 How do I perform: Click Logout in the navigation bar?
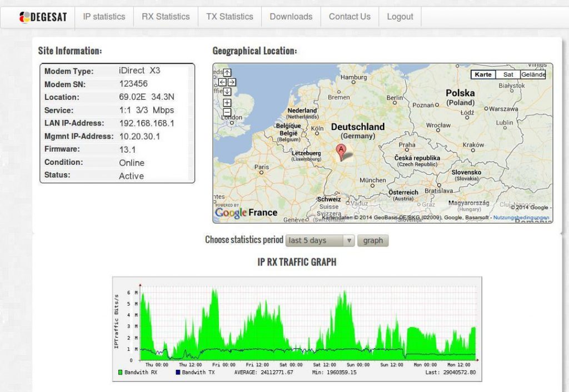(400, 17)
